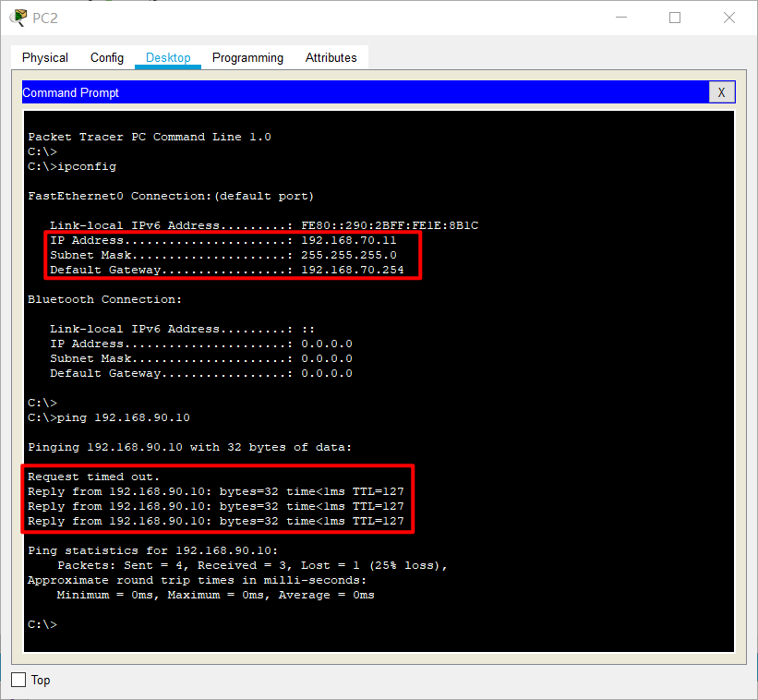Open the Physical tab
This screenshot has width=758, height=700.
pyautogui.click(x=45, y=57)
